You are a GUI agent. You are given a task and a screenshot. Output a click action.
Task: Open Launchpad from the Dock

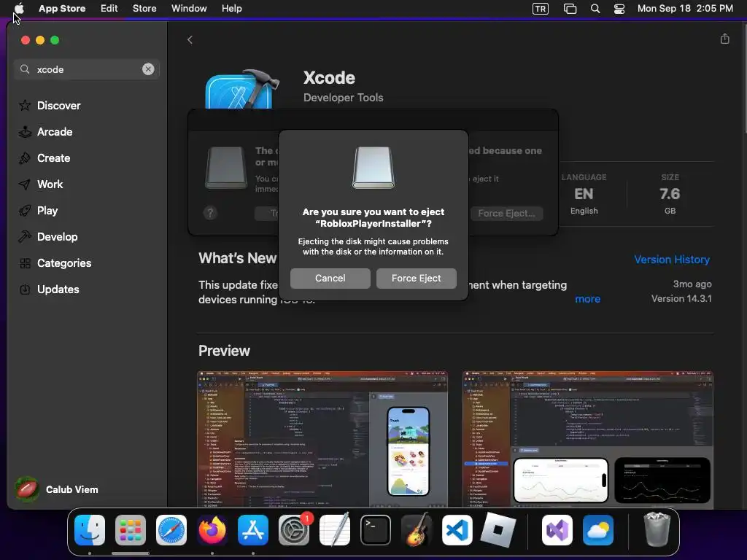[x=131, y=530]
